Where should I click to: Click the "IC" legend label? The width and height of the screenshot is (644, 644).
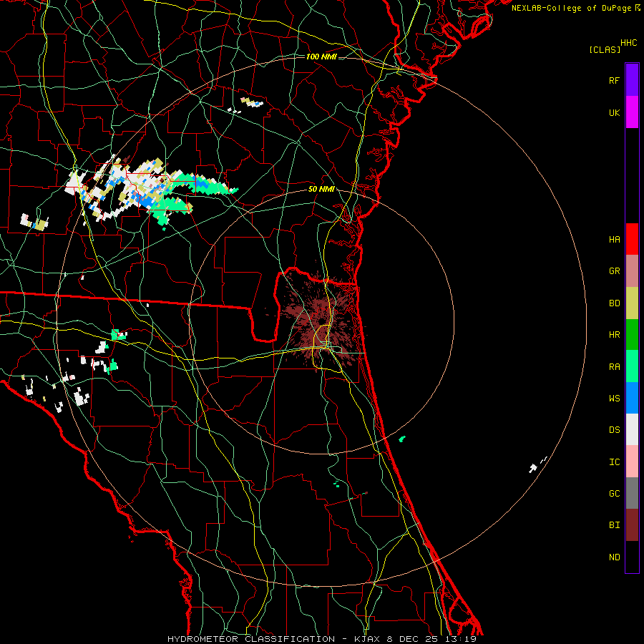[614, 462]
